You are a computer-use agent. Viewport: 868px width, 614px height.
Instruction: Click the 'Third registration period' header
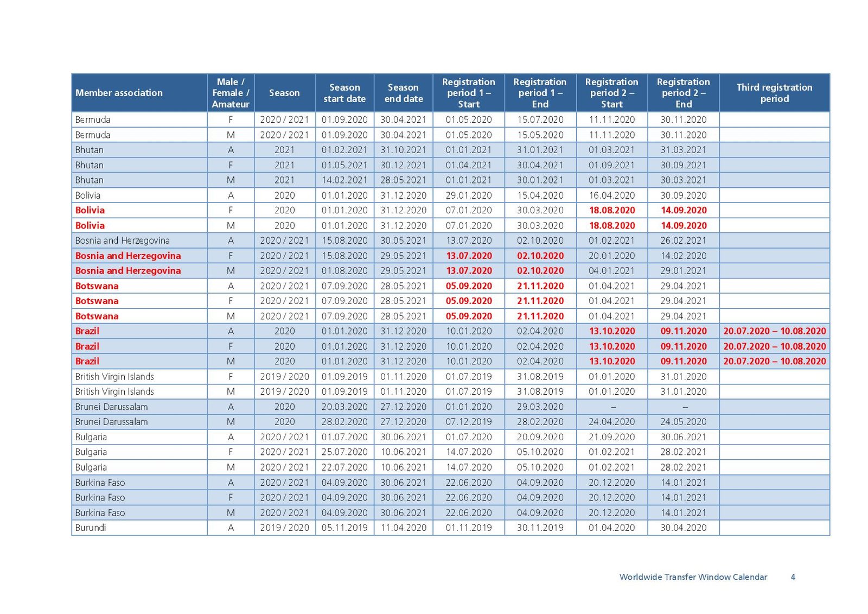pyautogui.click(x=774, y=93)
